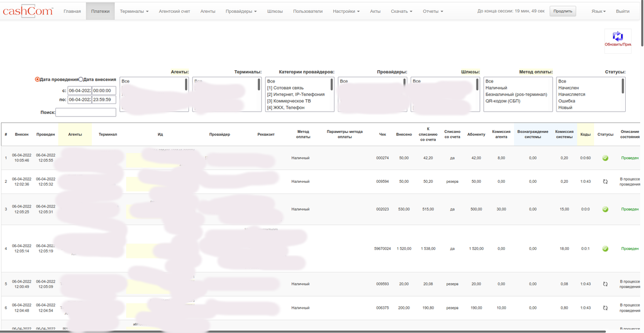Image resolution: width=644 pixels, height=333 pixels.
Task: Open the Терминалы dropdown menu
Action: pyautogui.click(x=134, y=11)
